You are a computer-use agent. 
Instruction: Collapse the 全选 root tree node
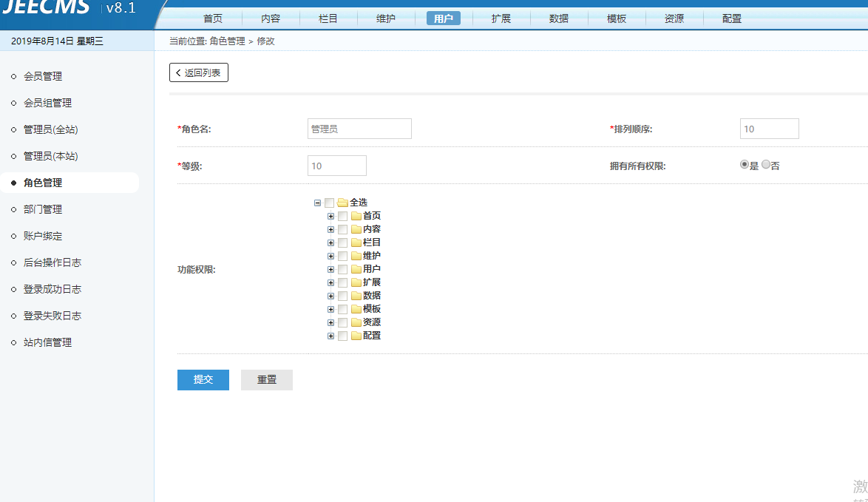pyautogui.click(x=318, y=203)
